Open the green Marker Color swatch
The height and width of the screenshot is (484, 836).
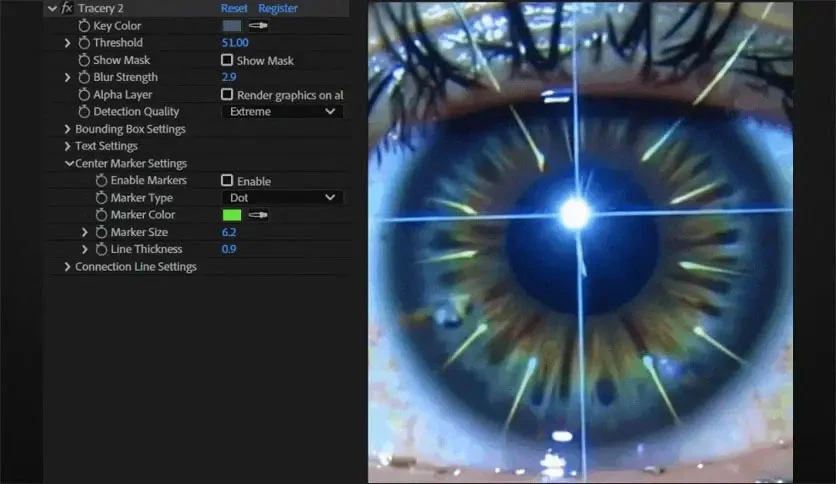(231, 215)
